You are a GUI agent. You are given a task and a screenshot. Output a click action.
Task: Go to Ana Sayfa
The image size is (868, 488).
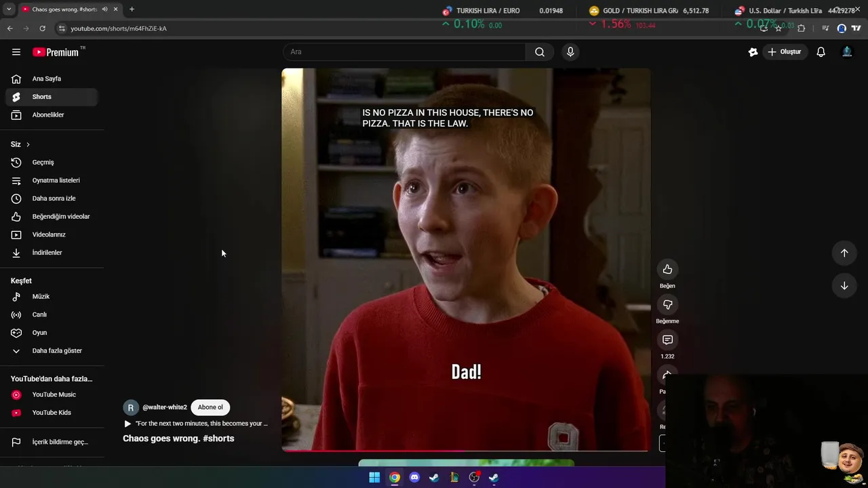(51, 79)
